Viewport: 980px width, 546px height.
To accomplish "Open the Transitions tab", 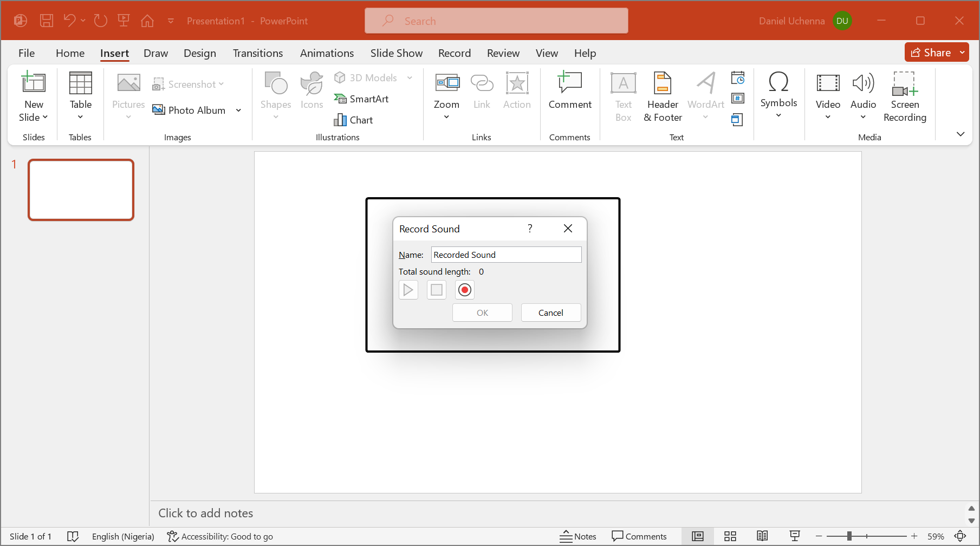I will (x=257, y=53).
